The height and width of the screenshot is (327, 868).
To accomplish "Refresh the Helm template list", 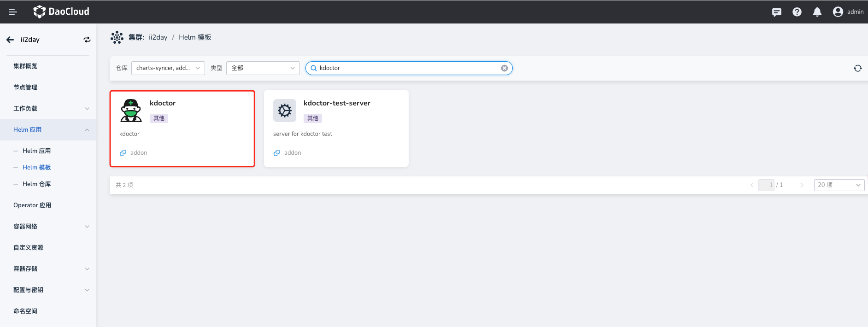I will pos(857,68).
